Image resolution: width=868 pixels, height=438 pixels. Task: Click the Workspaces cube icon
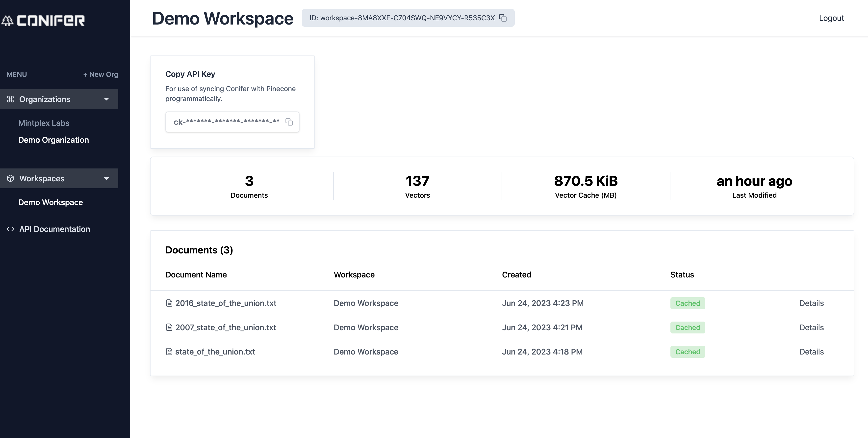(x=10, y=178)
